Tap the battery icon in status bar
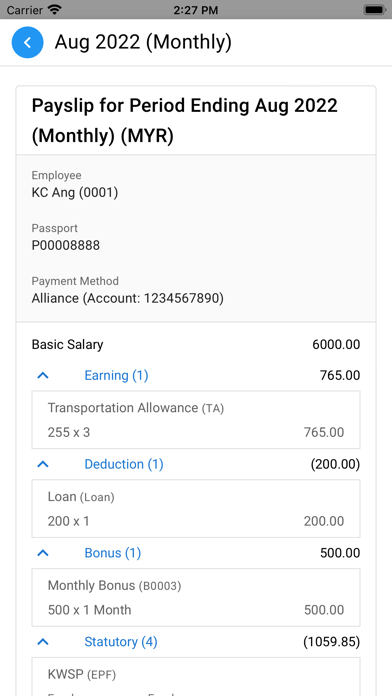 point(374,10)
